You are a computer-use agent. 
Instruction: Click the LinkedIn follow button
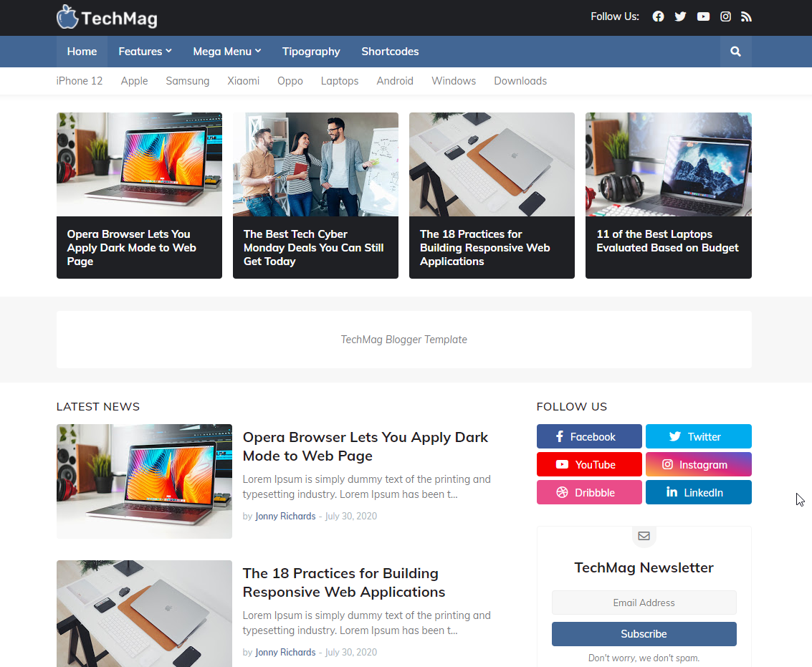point(699,492)
